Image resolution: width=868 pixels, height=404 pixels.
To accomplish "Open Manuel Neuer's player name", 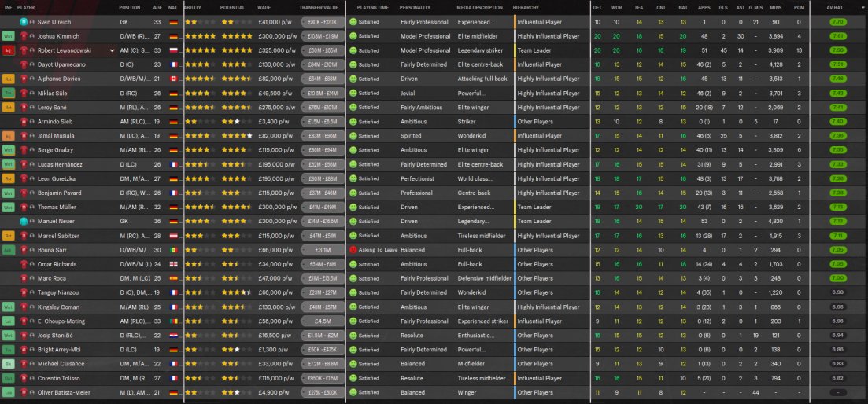I will pos(55,221).
